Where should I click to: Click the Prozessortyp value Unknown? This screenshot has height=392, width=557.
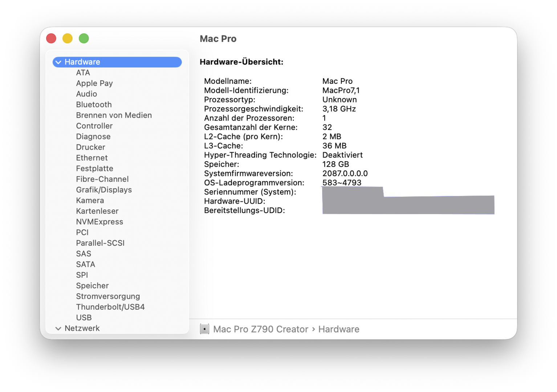coord(340,99)
